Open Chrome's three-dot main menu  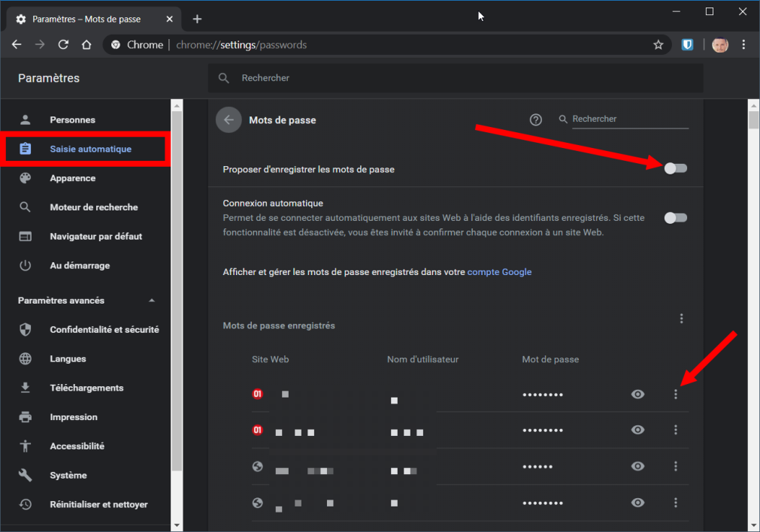point(743,45)
